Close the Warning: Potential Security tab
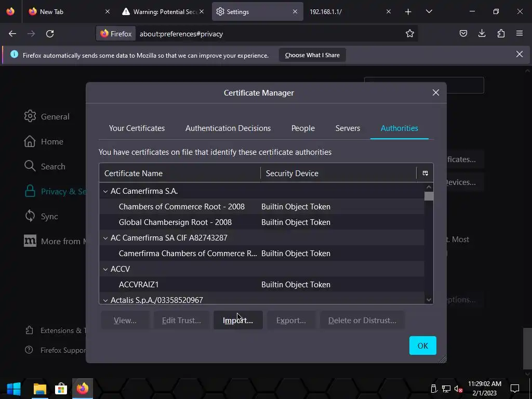Image resolution: width=532 pixels, height=399 pixels. point(202,11)
